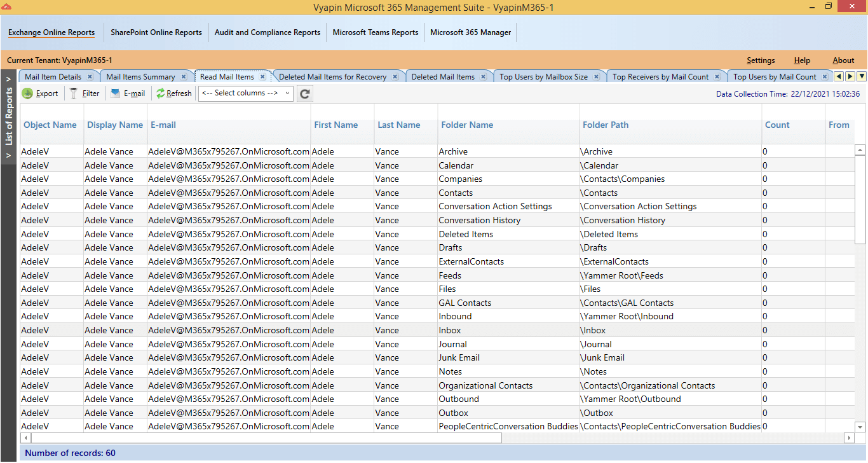Image resolution: width=868 pixels, height=463 pixels.
Task: Open the Settings menu
Action: click(761, 60)
